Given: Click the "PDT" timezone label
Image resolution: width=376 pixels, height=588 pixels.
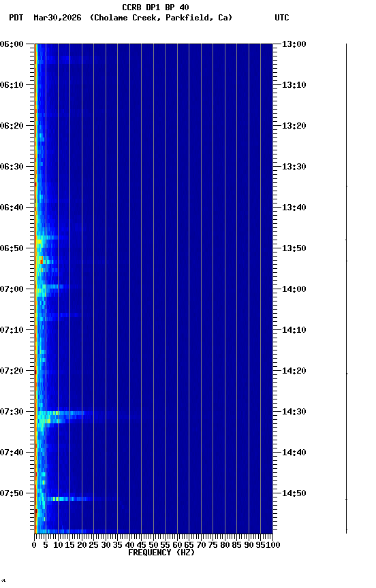Looking at the screenshot, I should click(16, 18).
